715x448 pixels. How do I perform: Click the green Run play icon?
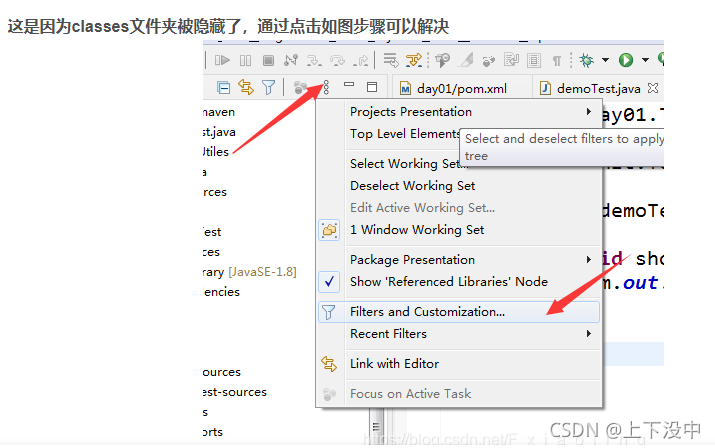(x=626, y=60)
